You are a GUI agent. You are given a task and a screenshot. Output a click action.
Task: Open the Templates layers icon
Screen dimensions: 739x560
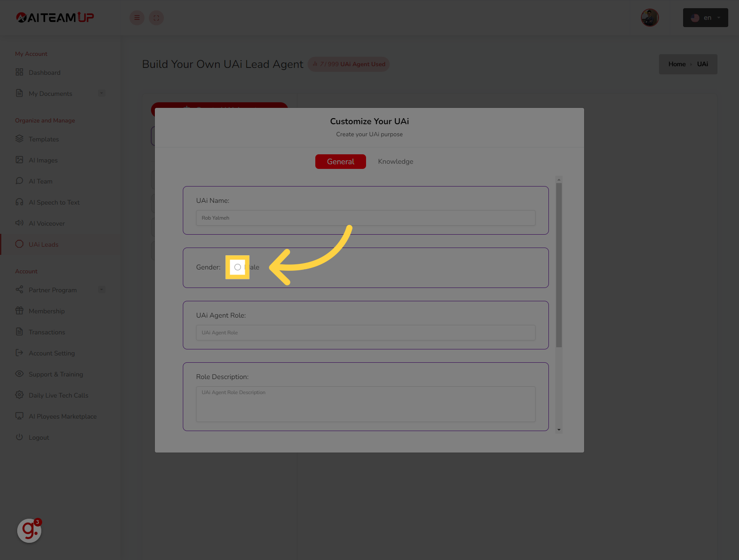click(x=19, y=139)
